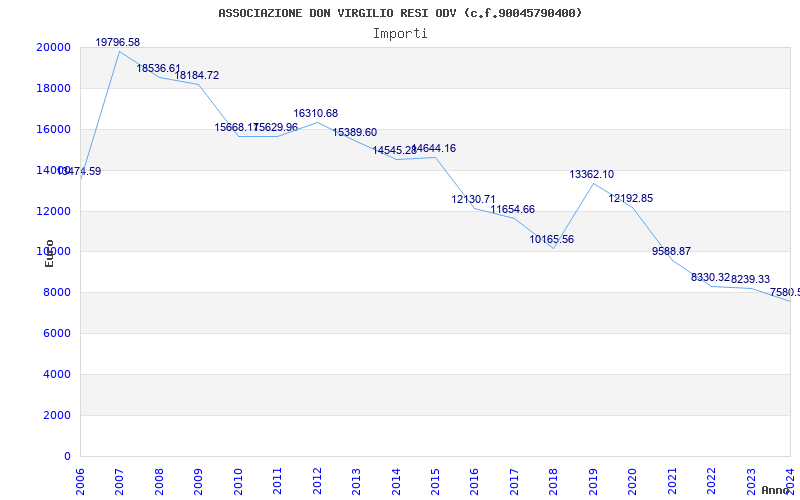Select the 12130.71 data label
Screen dimensions: 800x500
pos(473,199)
